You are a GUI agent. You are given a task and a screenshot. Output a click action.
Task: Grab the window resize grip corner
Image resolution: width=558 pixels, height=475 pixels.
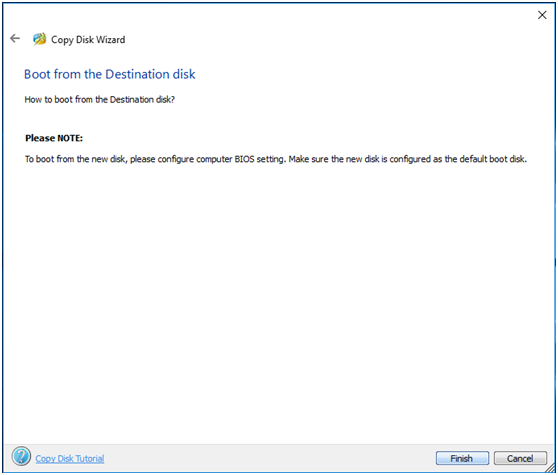(550, 468)
